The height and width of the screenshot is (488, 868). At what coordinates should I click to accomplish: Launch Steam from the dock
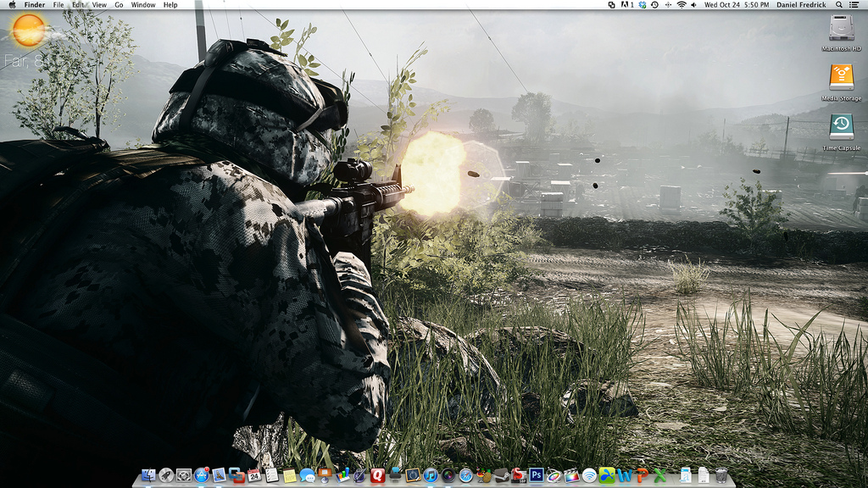[501, 475]
